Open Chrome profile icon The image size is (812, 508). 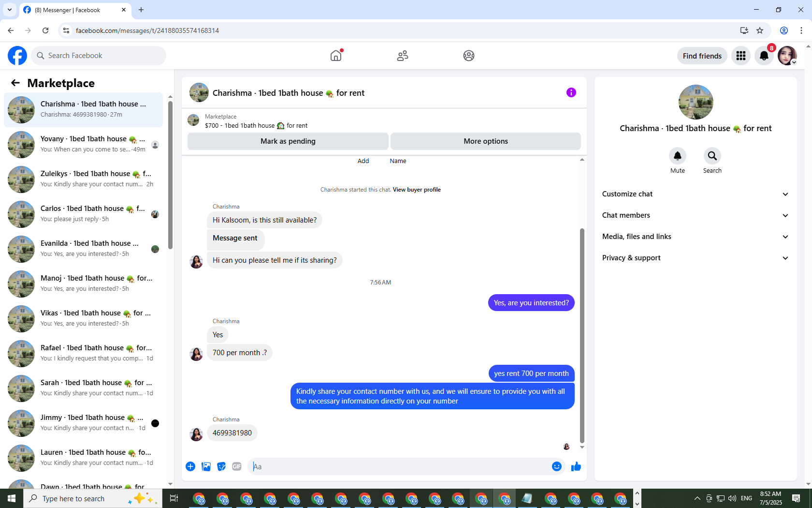[784, 30]
